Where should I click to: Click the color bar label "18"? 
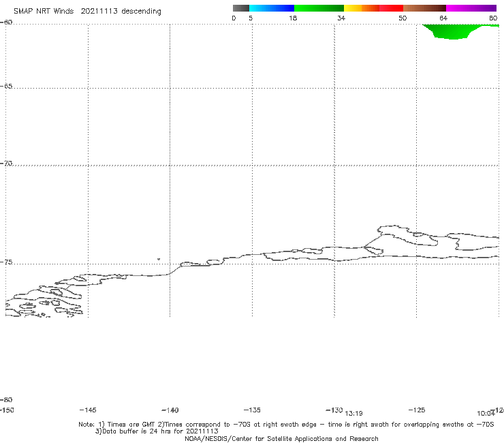pos(293,18)
